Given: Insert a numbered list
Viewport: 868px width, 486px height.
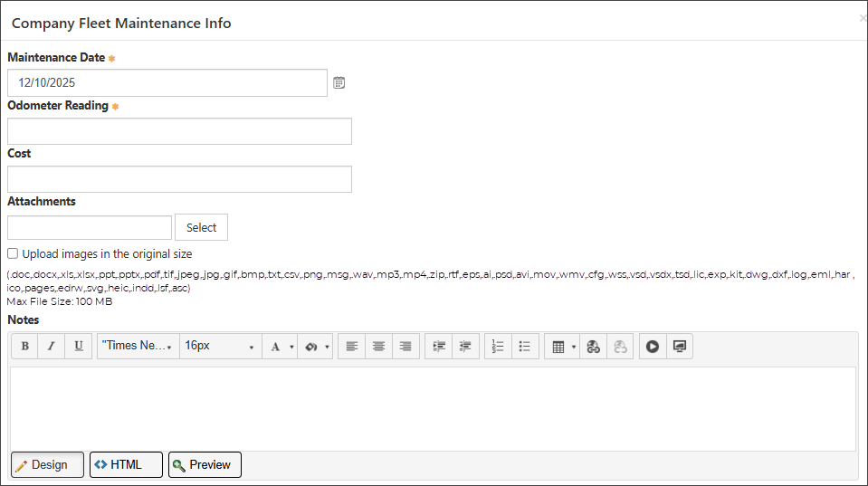Looking at the screenshot, I should pos(498,347).
